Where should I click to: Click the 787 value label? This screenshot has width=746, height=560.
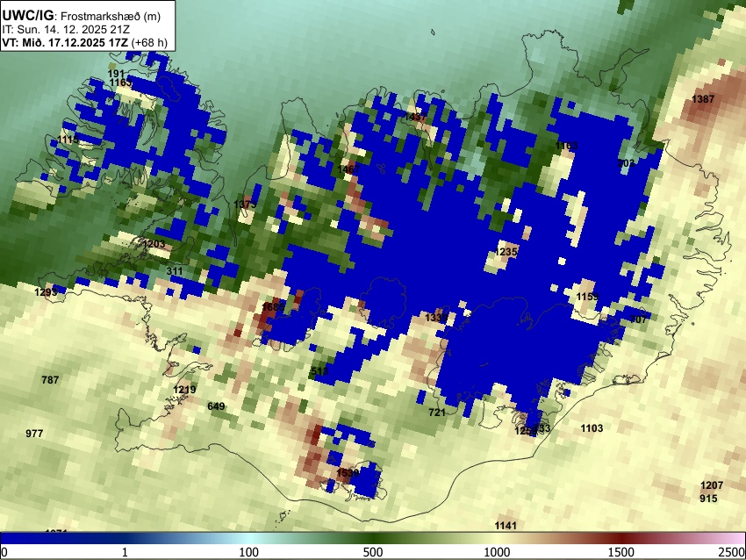(50, 380)
